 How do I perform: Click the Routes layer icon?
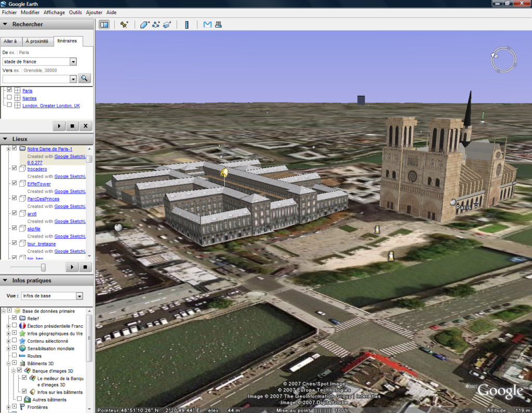click(x=22, y=356)
